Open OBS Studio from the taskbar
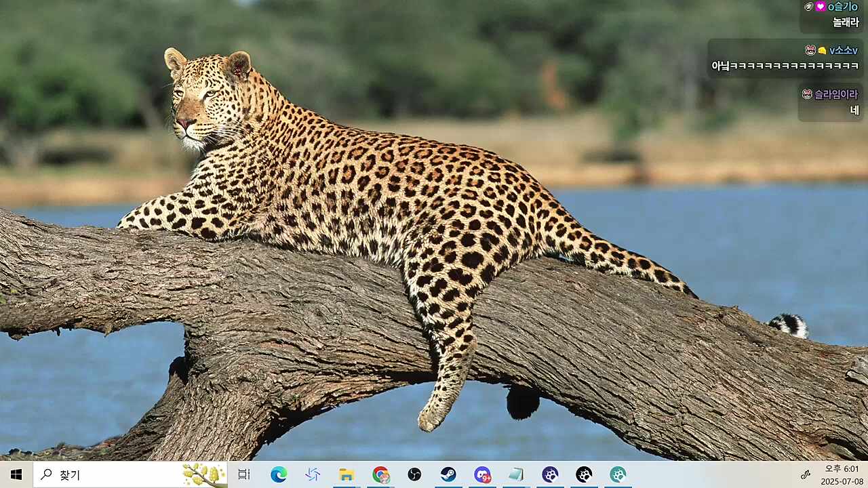The height and width of the screenshot is (488, 868). [x=414, y=474]
